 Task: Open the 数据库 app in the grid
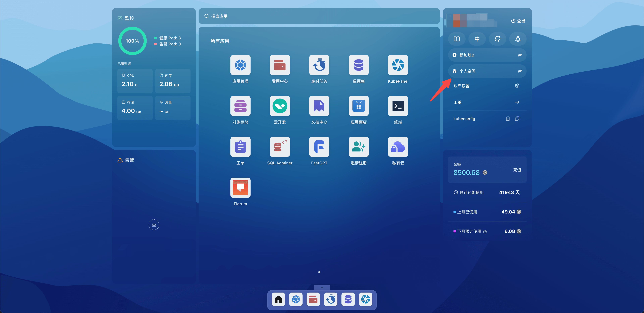[x=359, y=65]
